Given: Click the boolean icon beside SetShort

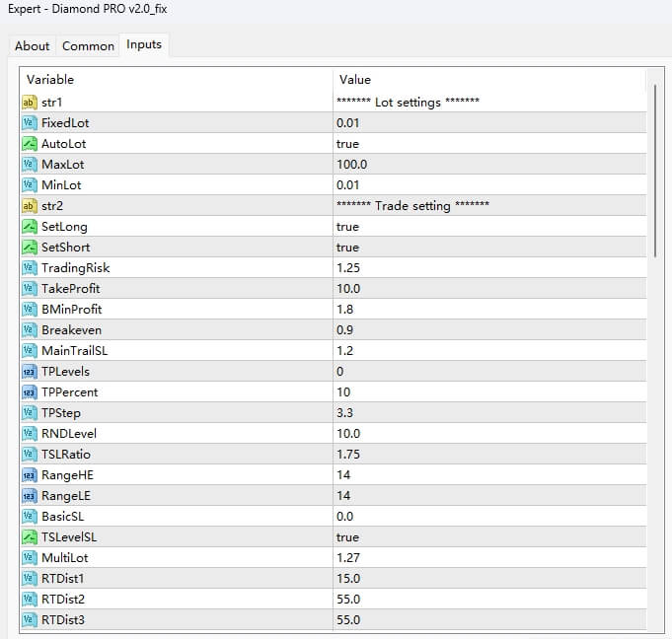Looking at the screenshot, I should point(30,248).
